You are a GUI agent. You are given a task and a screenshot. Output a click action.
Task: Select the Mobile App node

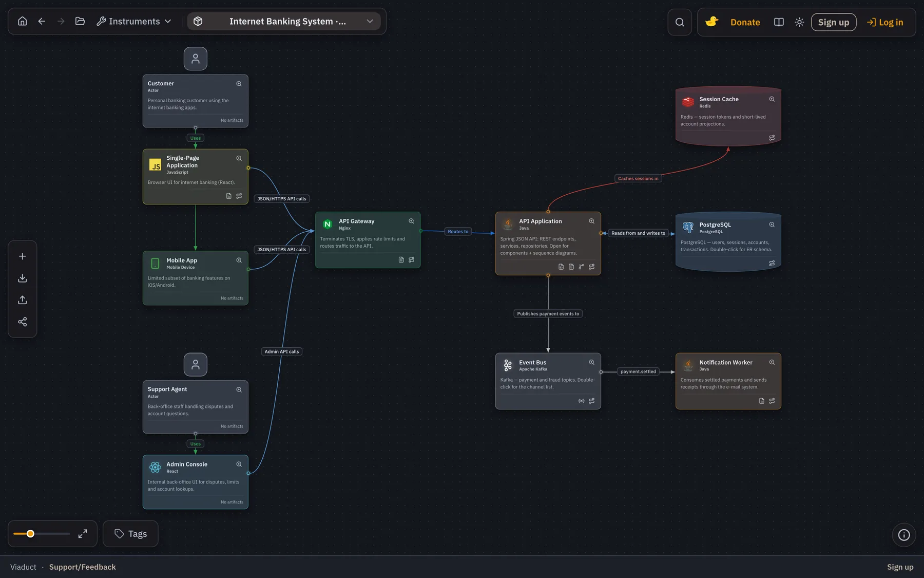point(196,278)
